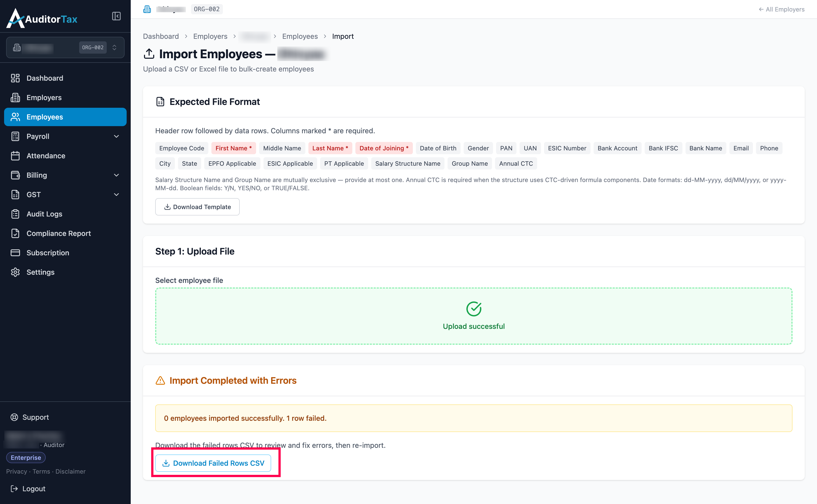
Task: Click the Support lifebuoy icon
Action: (x=14, y=417)
